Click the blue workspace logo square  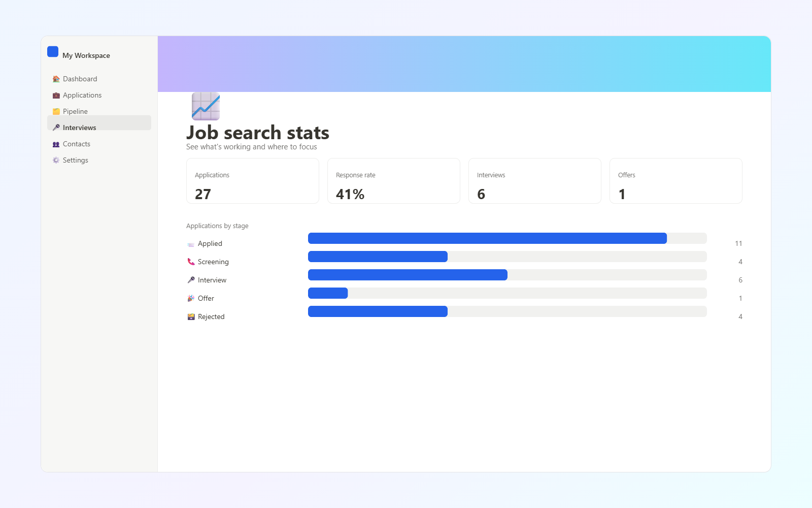coord(53,52)
